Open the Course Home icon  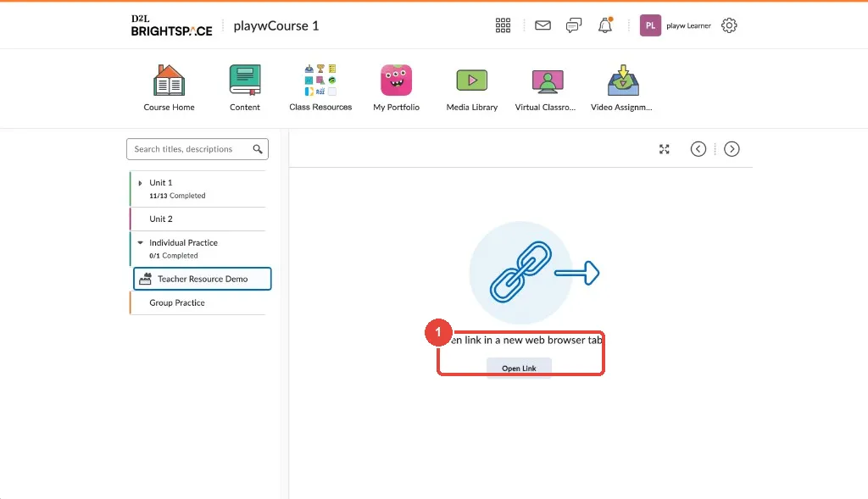tap(169, 80)
